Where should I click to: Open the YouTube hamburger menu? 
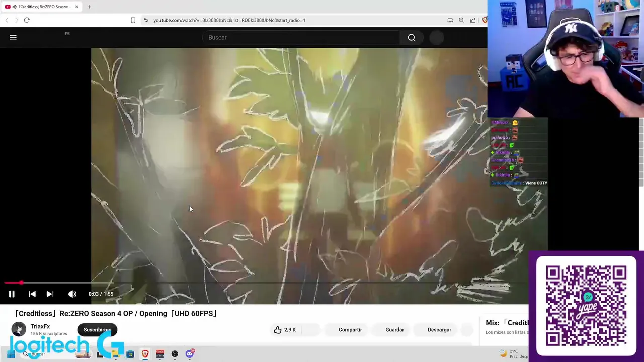[13, 38]
